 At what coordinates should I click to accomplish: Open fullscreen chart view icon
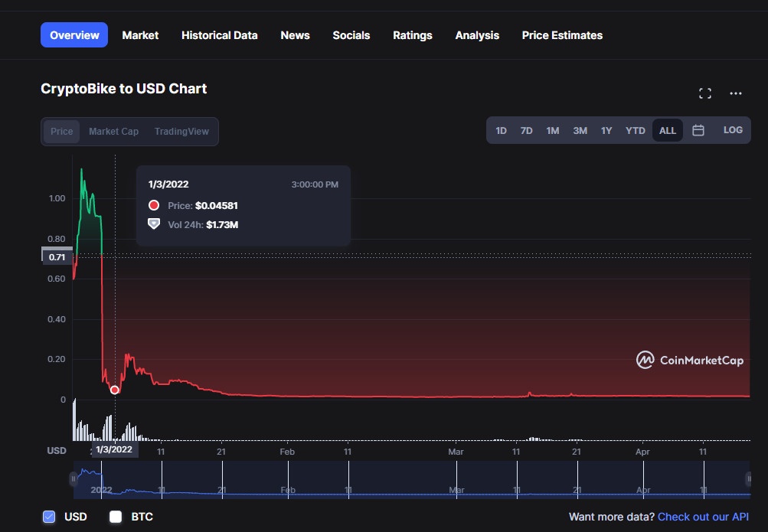click(705, 93)
